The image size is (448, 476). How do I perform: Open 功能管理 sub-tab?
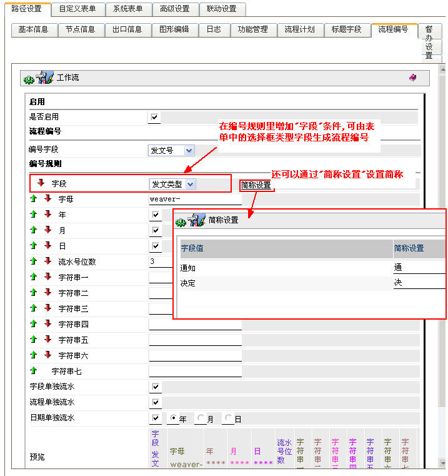click(253, 29)
